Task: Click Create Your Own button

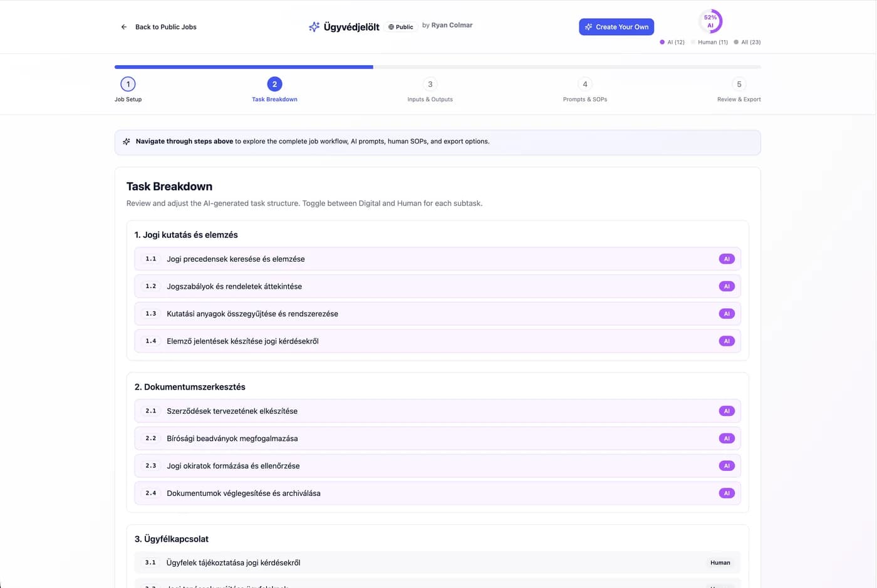Action: (x=616, y=27)
